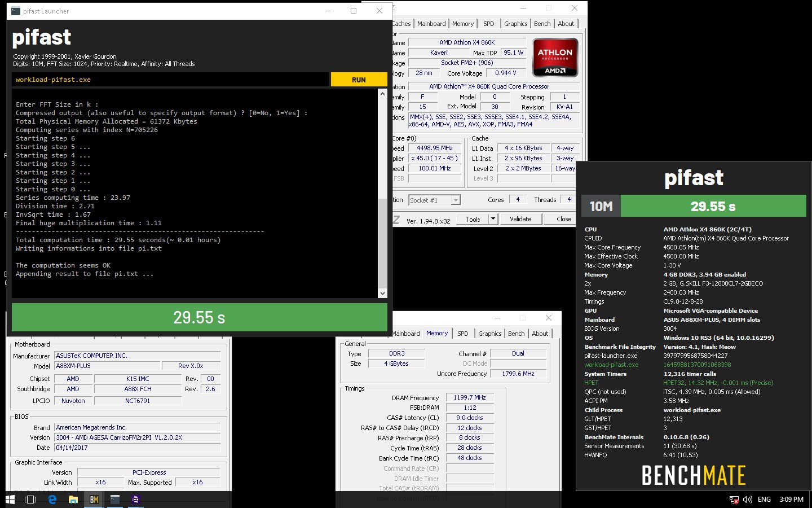Click the Max Core Frequency 4500.05 MHz row
812x508 pixels.
tap(642, 247)
